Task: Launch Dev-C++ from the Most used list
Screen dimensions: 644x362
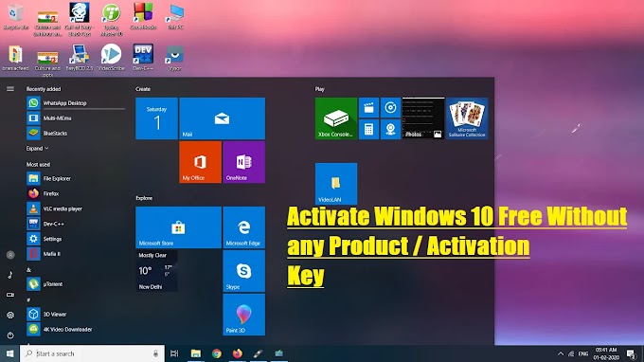Action: click(76, 224)
